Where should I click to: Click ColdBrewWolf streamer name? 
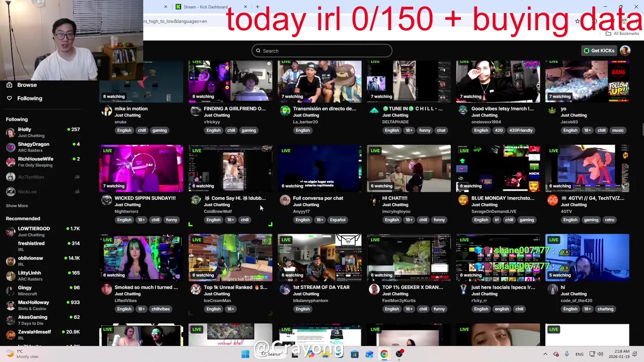point(218,212)
